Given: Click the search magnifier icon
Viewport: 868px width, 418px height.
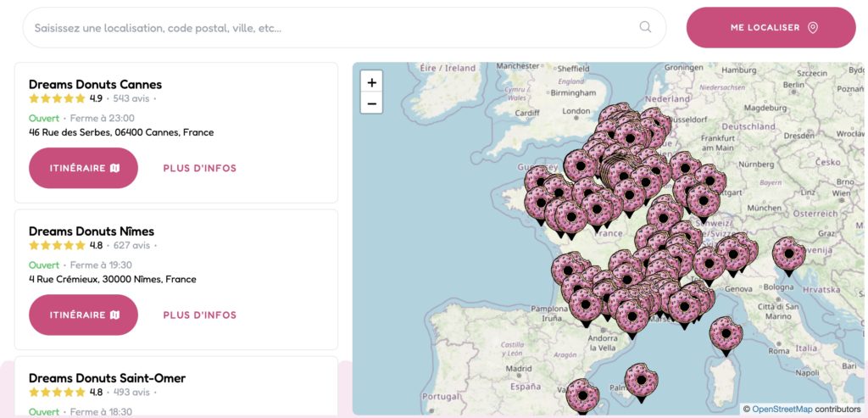Looking at the screenshot, I should (645, 27).
